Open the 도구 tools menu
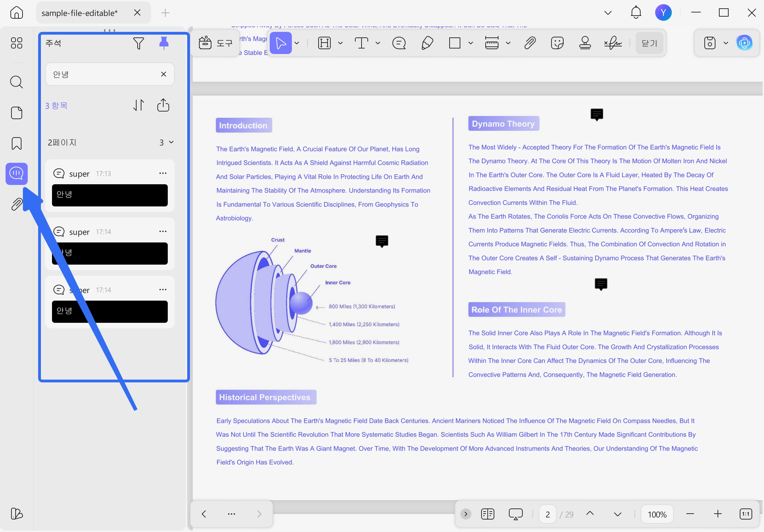 pyautogui.click(x=215, y=43)
